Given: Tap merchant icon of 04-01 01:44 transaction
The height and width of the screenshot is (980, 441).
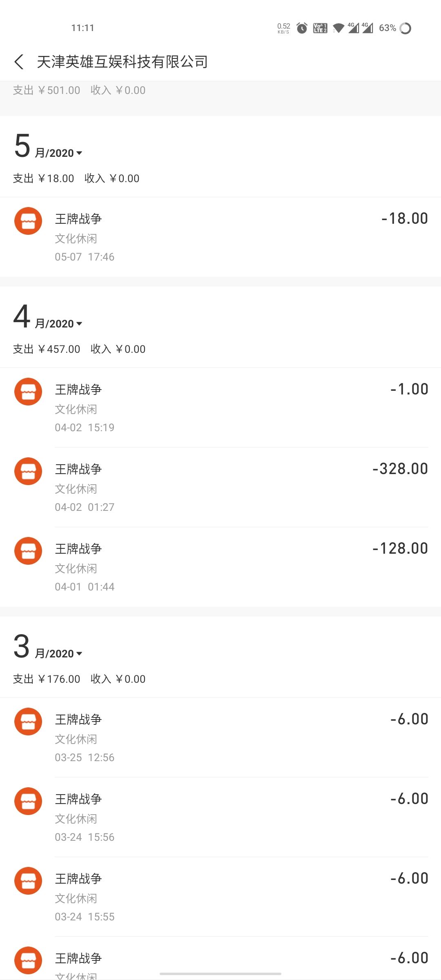Looking at the screenshot, I should coord(28,551).
